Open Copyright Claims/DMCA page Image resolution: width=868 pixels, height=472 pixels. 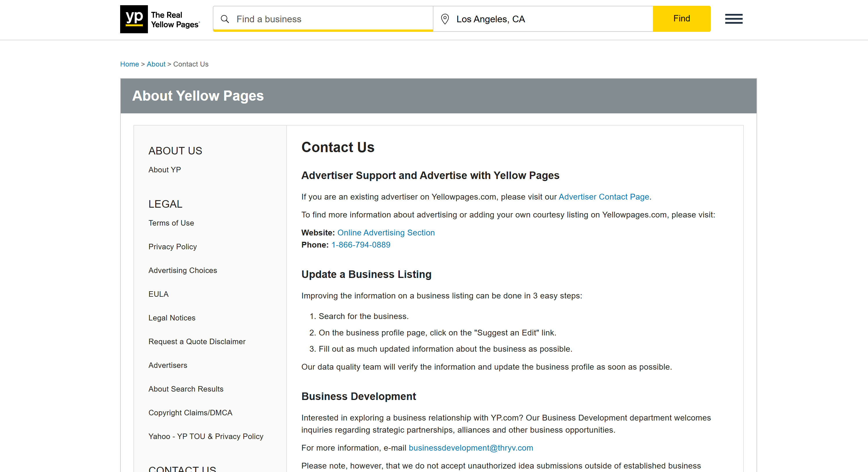pos(191,412)
